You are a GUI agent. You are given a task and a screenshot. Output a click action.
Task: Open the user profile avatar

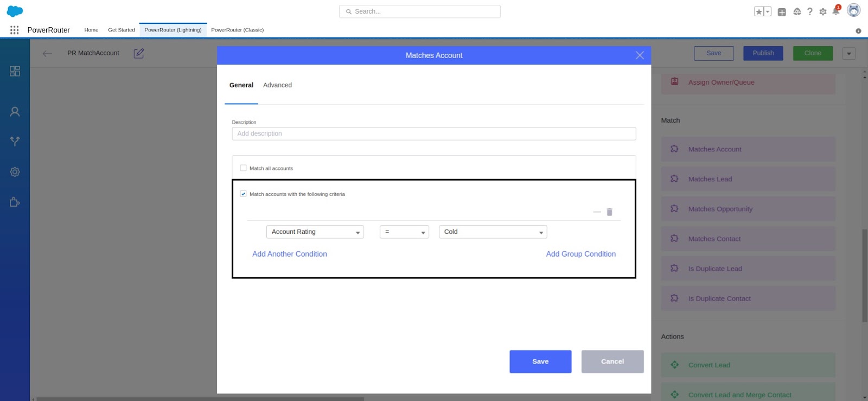tap(854, 10)
